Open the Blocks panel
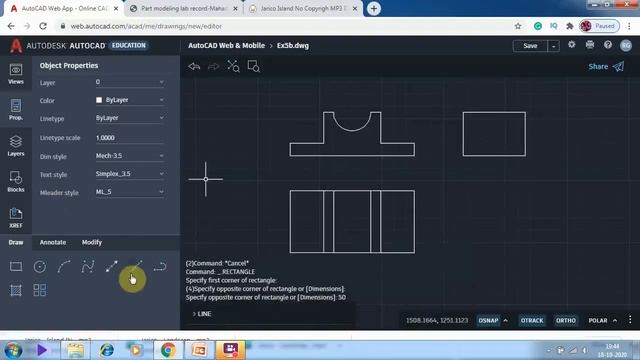 (16, 182)
